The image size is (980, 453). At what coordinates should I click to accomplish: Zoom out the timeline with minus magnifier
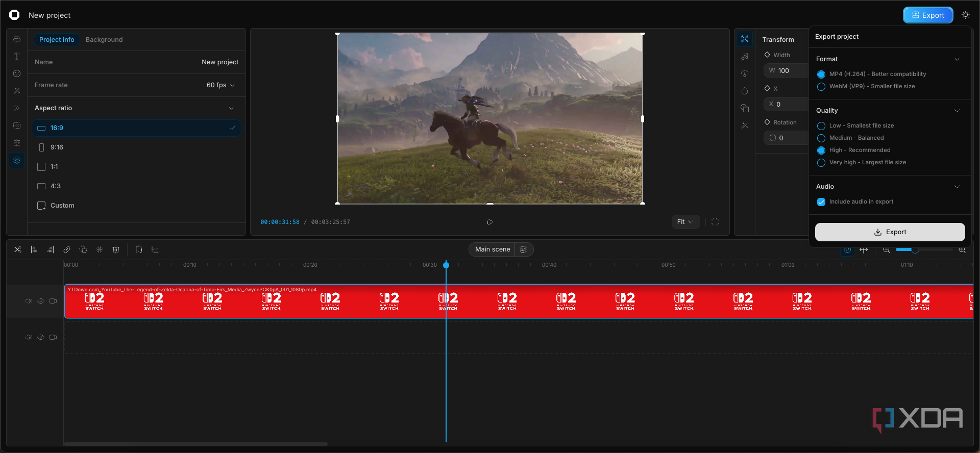887,250
